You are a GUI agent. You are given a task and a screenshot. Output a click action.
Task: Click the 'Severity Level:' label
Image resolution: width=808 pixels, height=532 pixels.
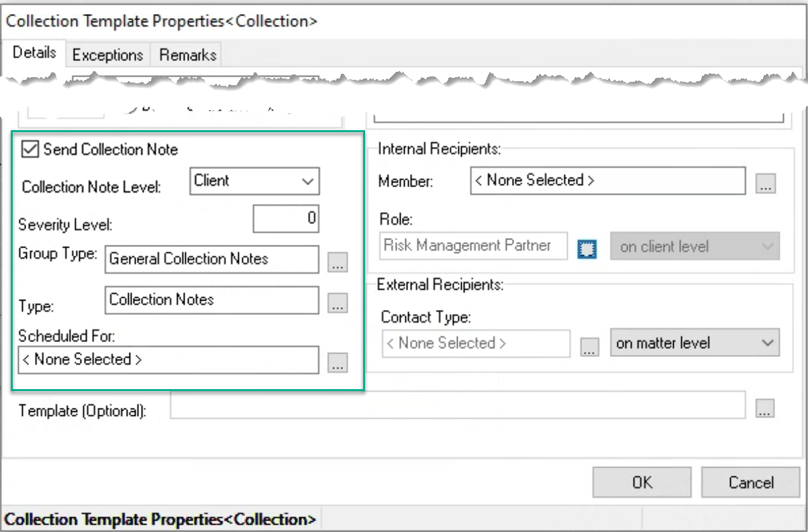66,224
